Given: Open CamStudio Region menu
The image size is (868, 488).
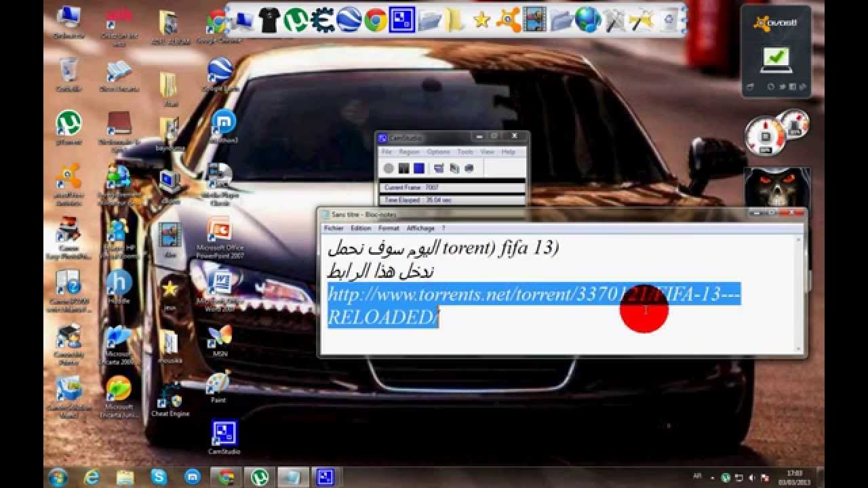Looking at the screenshot, I should click(x=409, y=152).
